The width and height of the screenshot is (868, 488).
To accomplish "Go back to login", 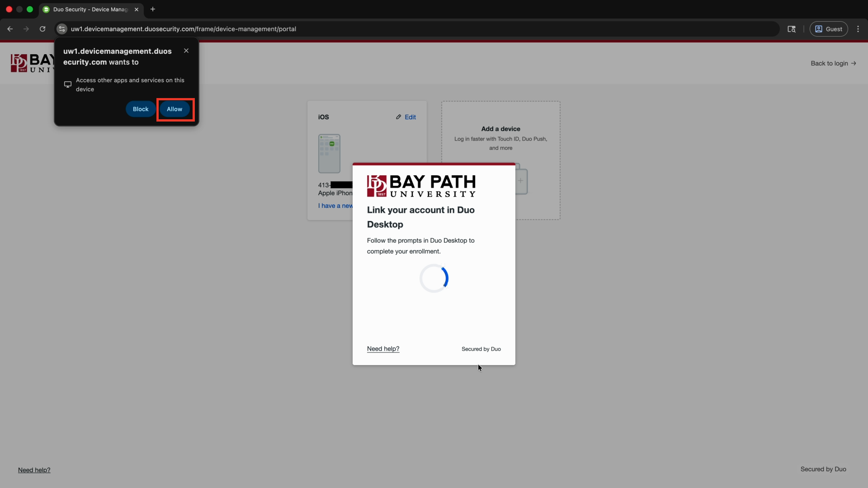I will click(x=833, y=63).
